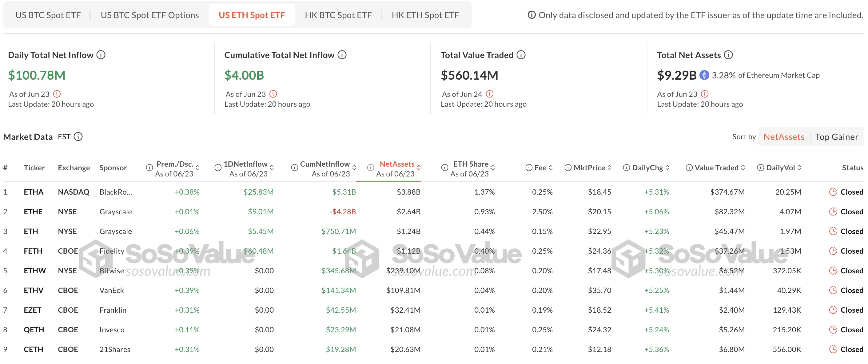The image size is (868, 364).
Task: Click info icon next to Daily Total Net Inflow
Action: [x=101, y=55]
